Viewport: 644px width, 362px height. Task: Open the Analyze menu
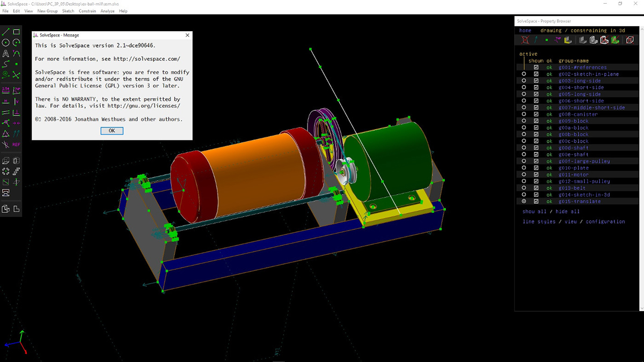click(107, 11)
